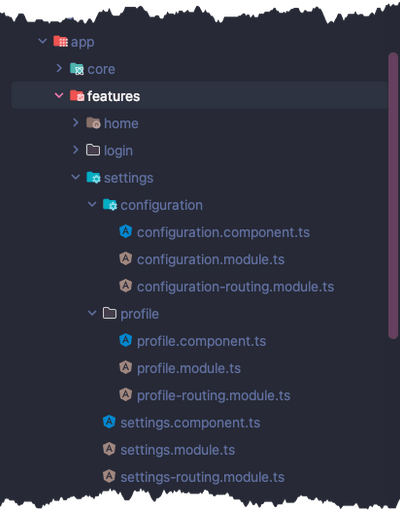Click the red features folder icon
The height and width of the screenshot is (511, 400).
77,96
